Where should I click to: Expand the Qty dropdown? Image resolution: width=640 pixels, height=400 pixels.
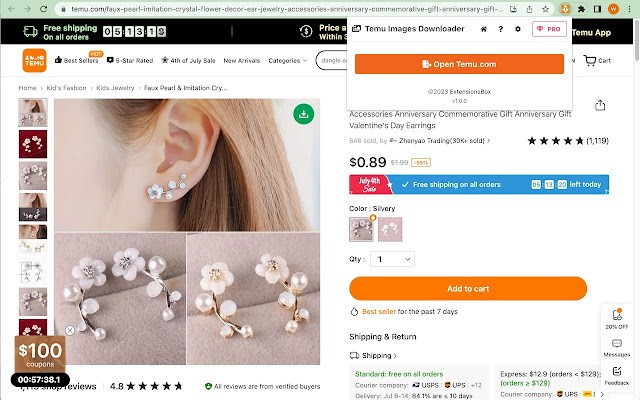pyautogui.click(x=392, y=259)
